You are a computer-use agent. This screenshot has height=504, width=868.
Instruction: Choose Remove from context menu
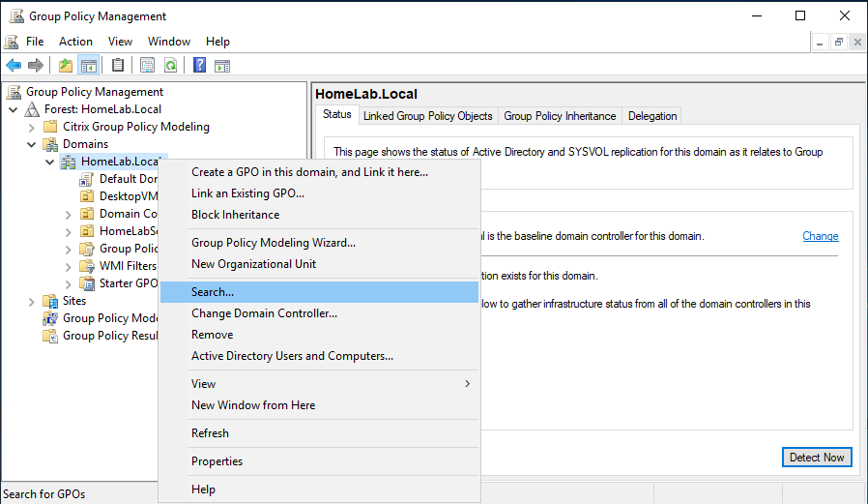319,335
